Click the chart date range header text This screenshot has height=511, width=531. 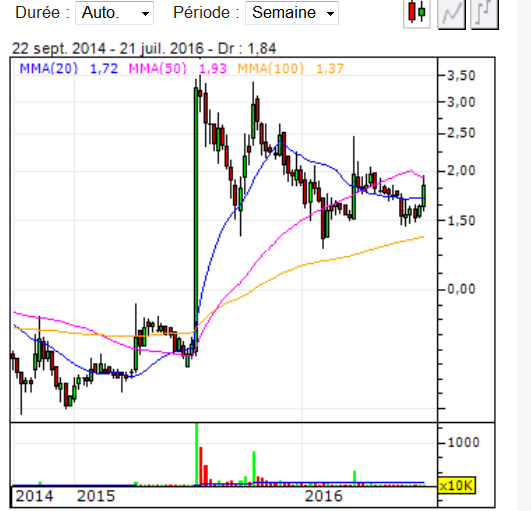point(144,48)
